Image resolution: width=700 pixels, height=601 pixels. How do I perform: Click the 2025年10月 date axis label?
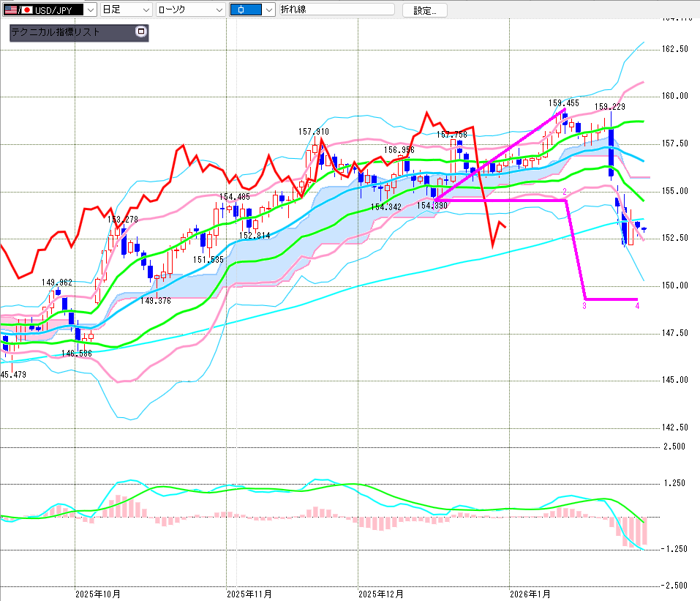point(98,593)
